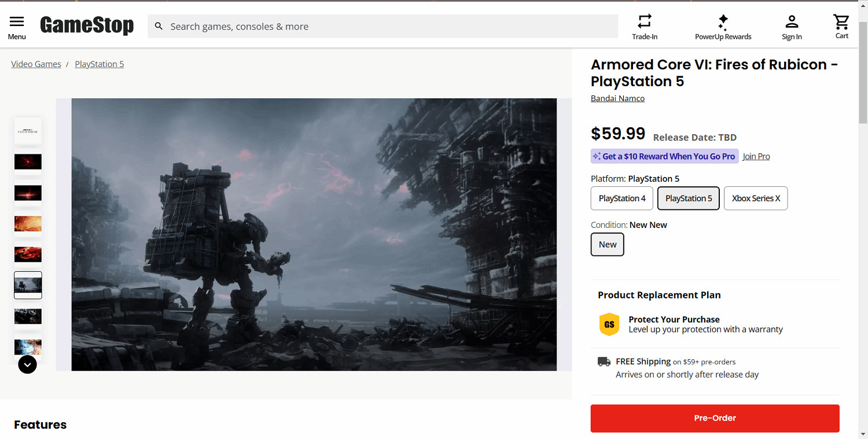Image resolution: width=868 pixels, height=439 pixels.
Task: Select the New condition option
Action: [607, 245]
